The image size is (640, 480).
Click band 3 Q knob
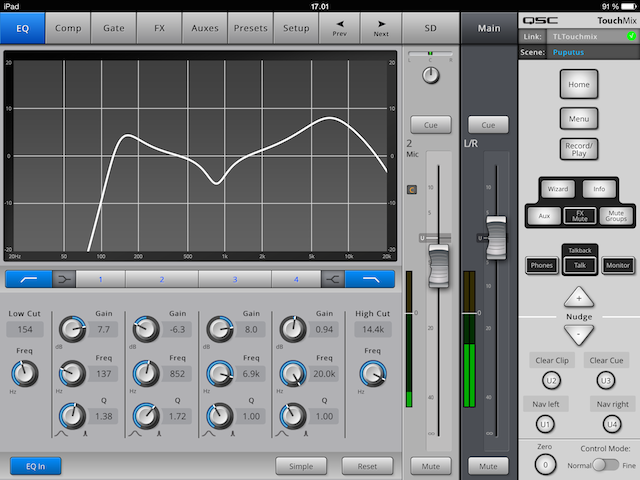click(220, 416)
